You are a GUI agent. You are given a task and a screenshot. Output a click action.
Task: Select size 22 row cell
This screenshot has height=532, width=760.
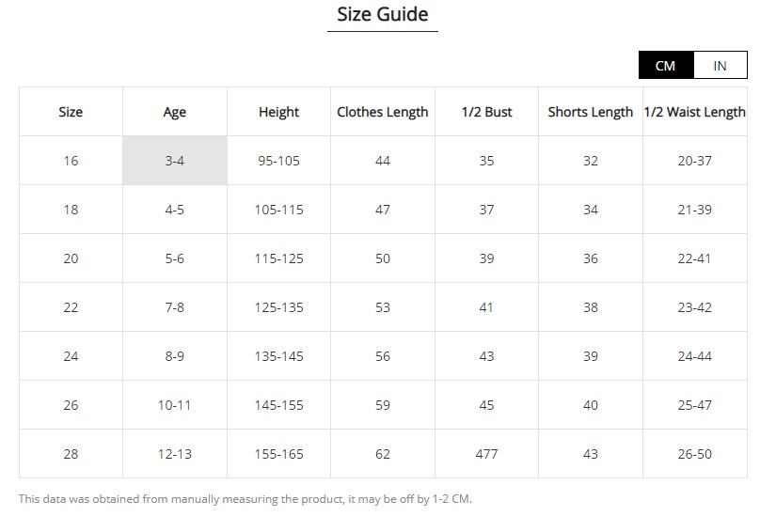point(71,307)
